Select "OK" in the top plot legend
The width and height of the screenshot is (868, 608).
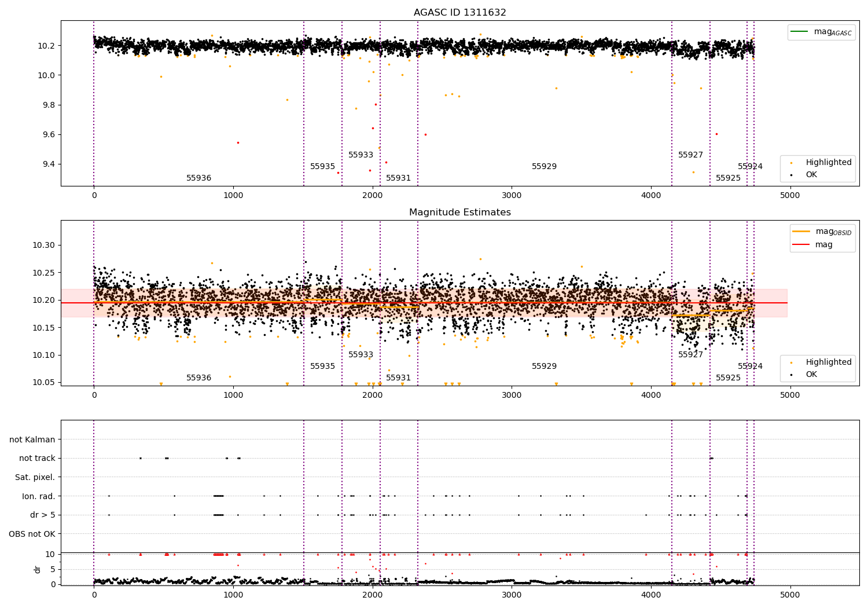[811, 174]
